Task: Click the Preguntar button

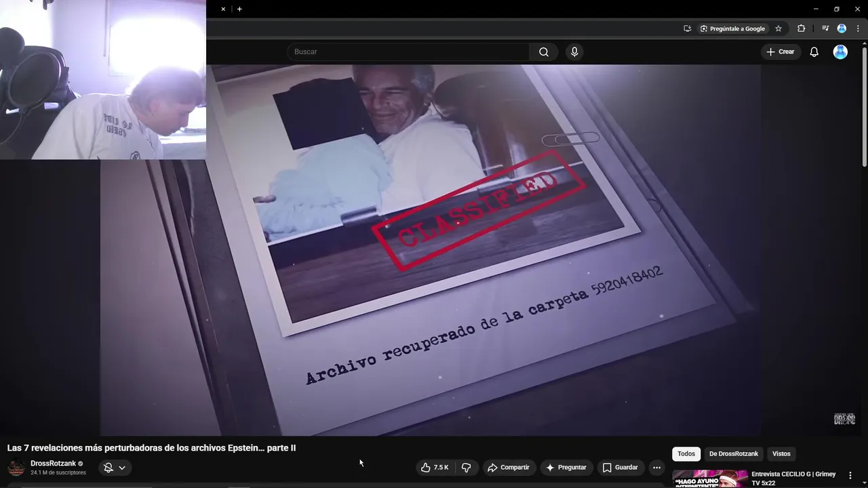Action: click(566, 468)
